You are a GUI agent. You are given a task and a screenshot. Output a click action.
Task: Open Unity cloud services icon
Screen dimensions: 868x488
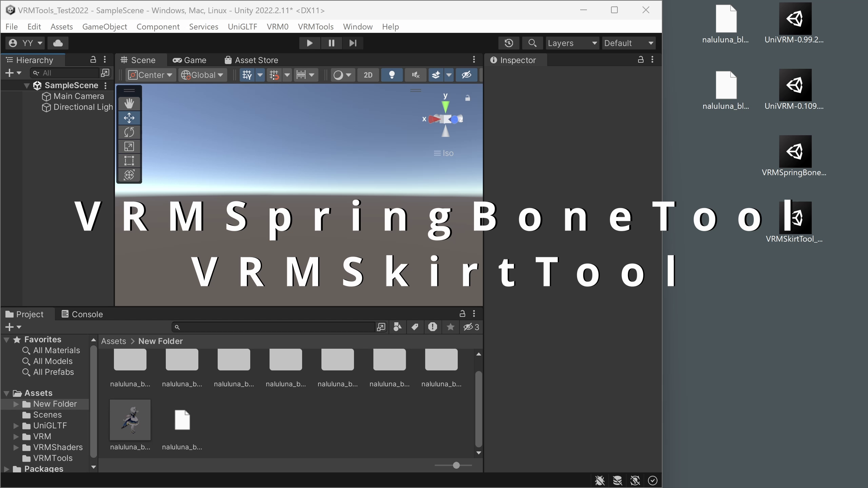click(x=58, y=43)
